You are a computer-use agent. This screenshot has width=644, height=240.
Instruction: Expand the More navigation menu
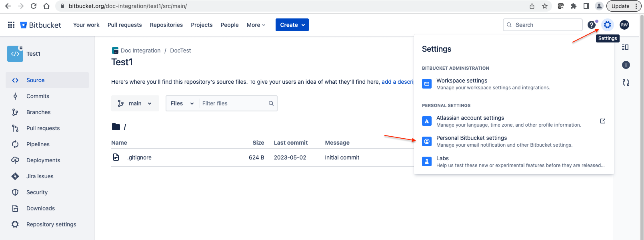(256, 25)
